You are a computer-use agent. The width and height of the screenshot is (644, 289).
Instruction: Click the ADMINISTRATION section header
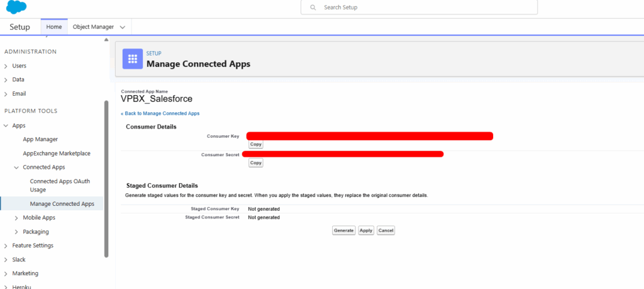(x=30, y=52)
